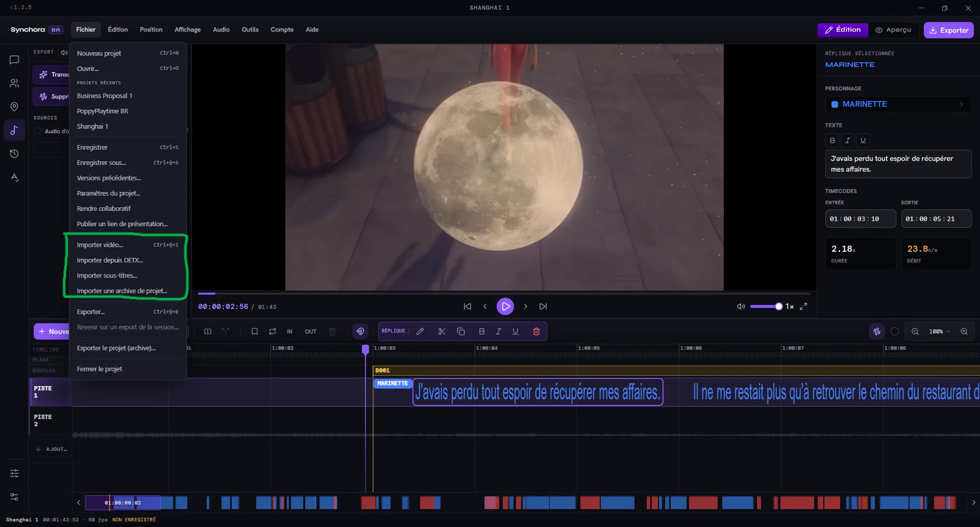The image size is (980, 527).
Task: Edit the Entrée timecode field
Action: pyautogui.click(x=861, y=219)
